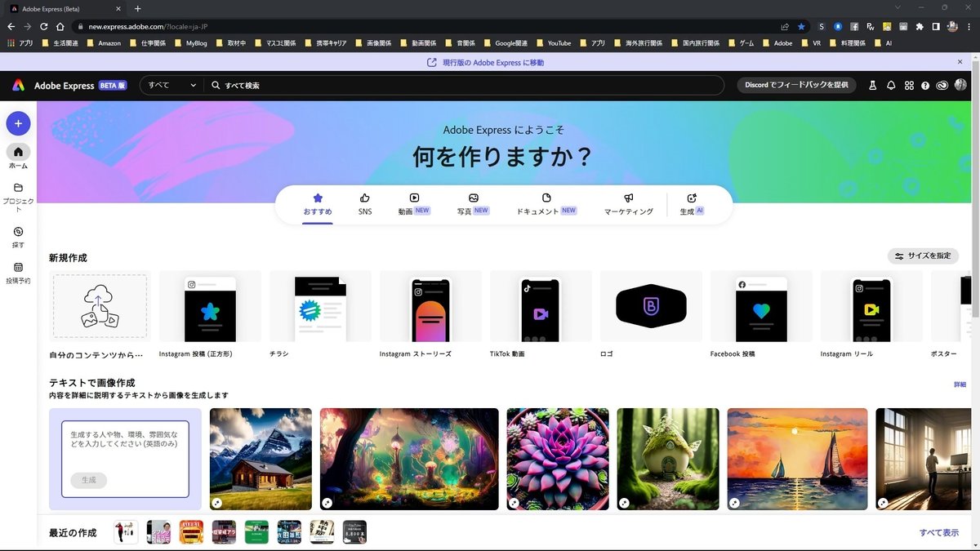Viewport: 980px width, 551px height.
Task: Choose the Facebook 投稿 template
Action: click(761, 315)
